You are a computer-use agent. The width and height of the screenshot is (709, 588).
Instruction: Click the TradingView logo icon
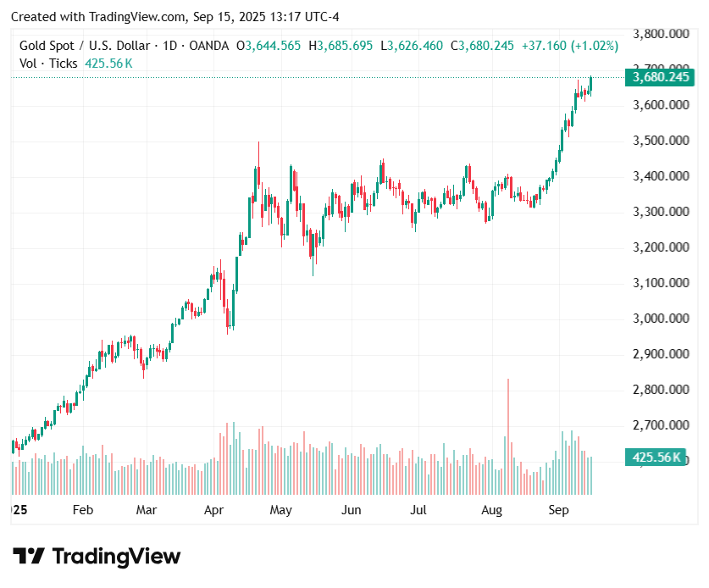[29, 557]
